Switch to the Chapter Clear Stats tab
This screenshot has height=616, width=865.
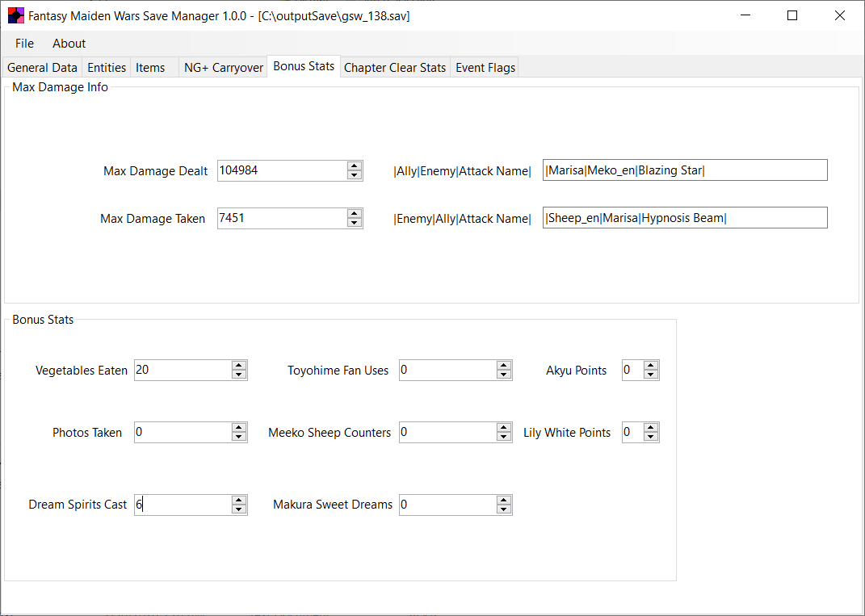395,67
